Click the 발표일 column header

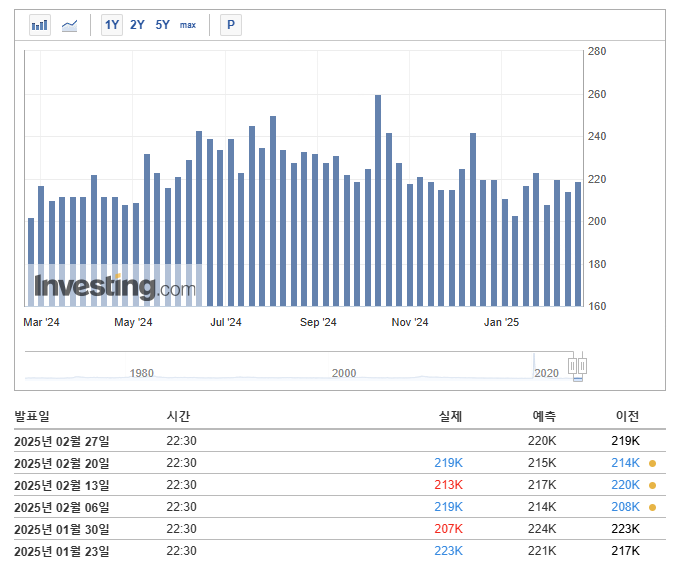pos(32,416)
